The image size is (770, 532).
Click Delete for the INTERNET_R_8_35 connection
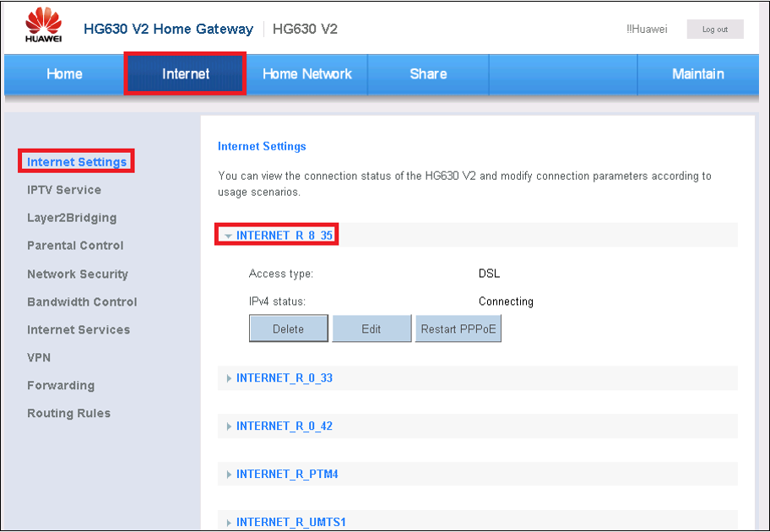click(x=288, y=329)
